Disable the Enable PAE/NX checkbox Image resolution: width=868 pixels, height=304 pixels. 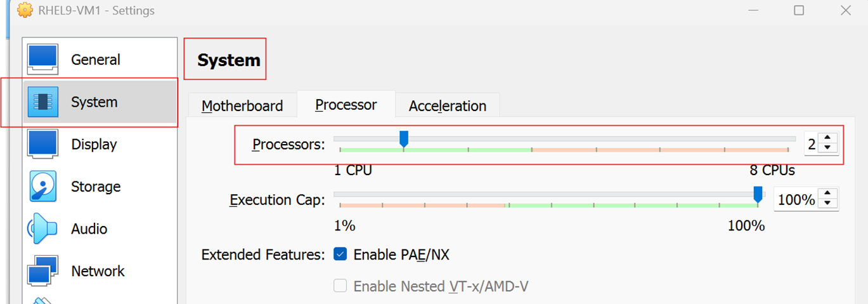340,254
